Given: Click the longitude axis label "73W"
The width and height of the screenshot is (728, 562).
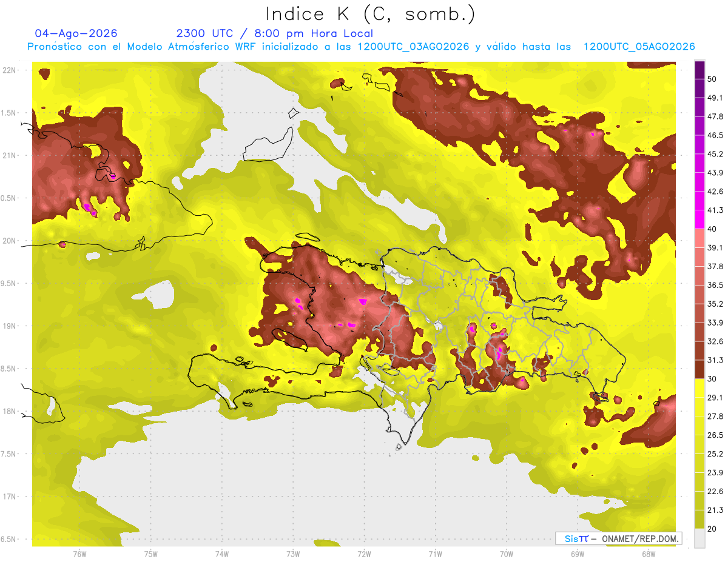Looking at the screenshot, I should tap(293, 554).
